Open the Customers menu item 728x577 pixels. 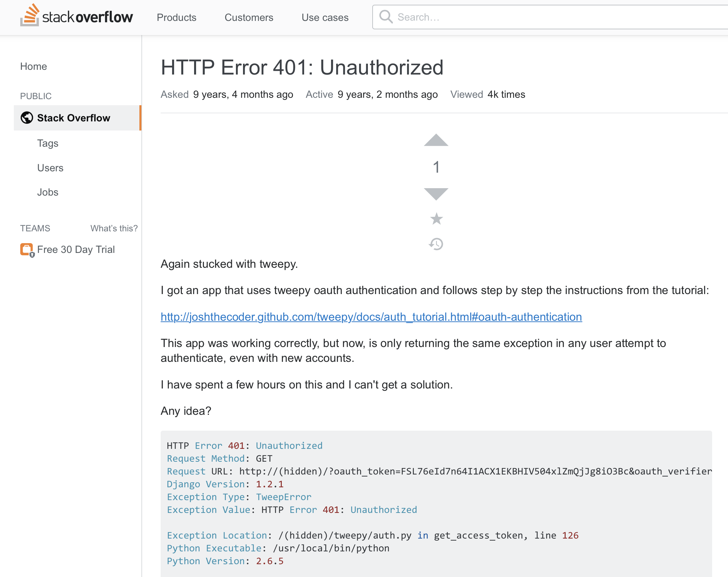pos(249,17)
